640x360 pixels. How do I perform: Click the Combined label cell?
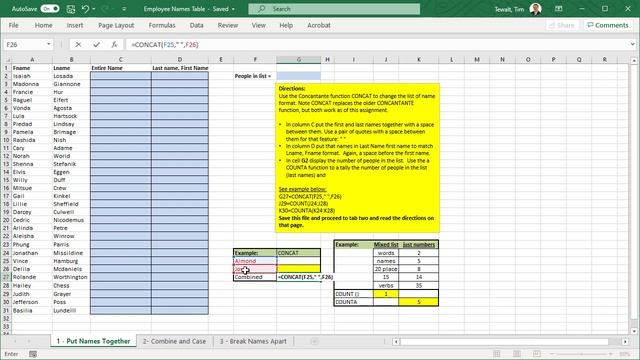click(255, 277)
